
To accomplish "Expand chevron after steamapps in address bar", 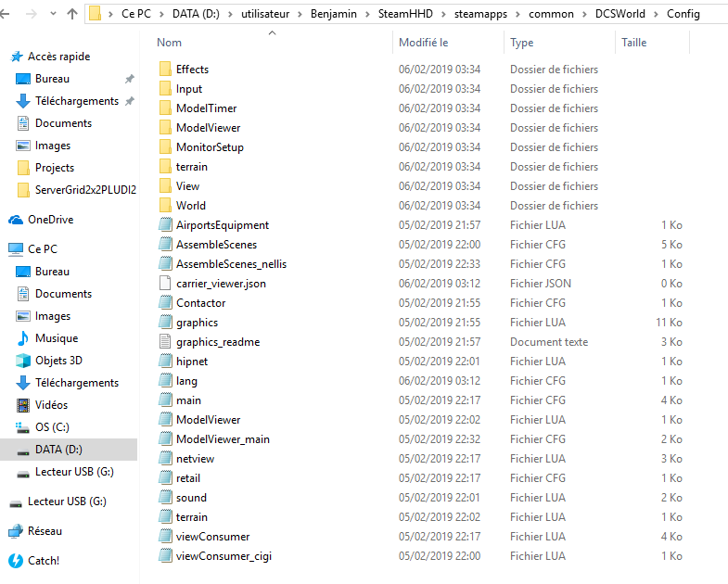I will (x=517, y=15).
